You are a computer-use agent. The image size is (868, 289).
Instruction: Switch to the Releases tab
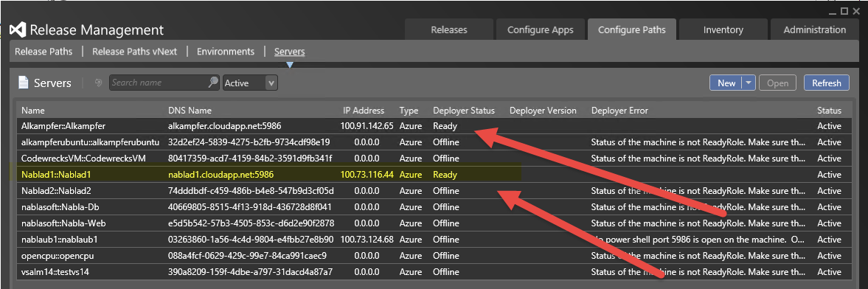449,30
